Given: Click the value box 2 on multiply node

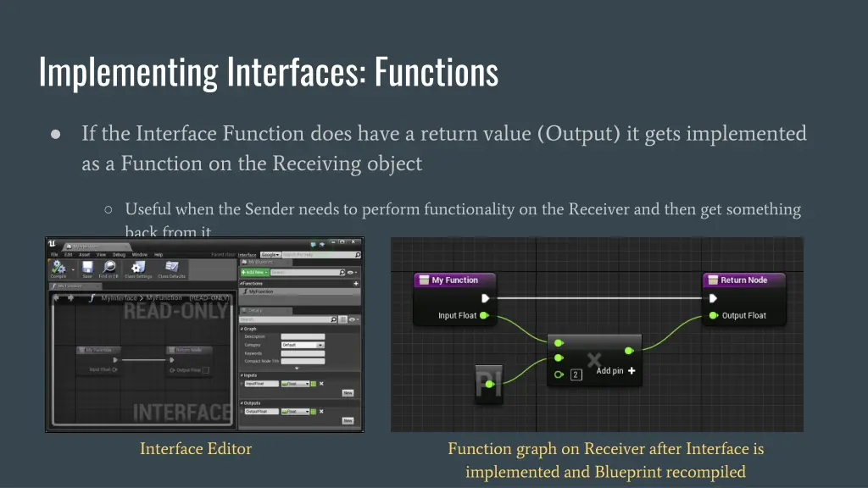Looking at the screenshot, I should click(x=576, y=374).
